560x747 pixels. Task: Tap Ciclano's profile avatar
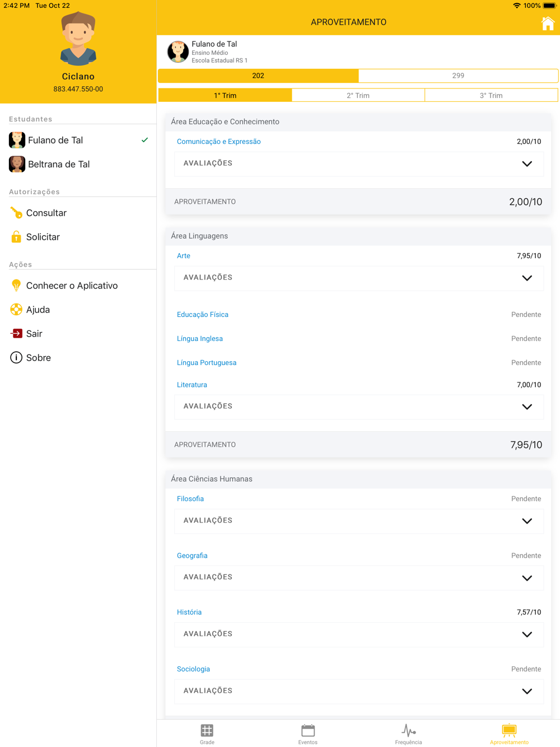pos(78,39)
